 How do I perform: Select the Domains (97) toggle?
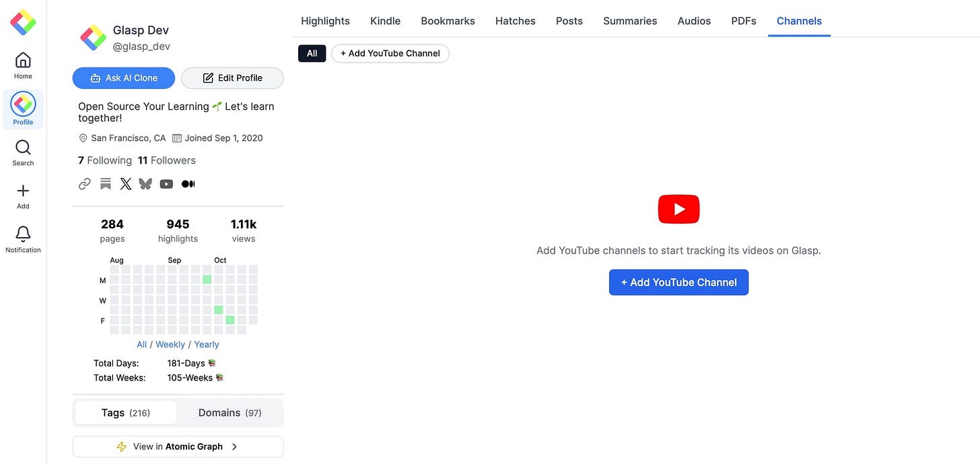pyautogui.click(x=230, y=413)
